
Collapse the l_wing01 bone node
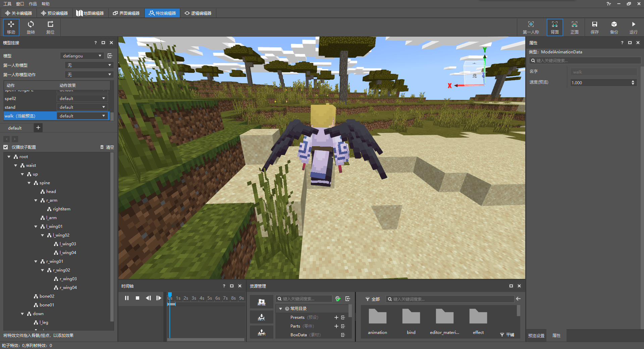click(36, 227)
